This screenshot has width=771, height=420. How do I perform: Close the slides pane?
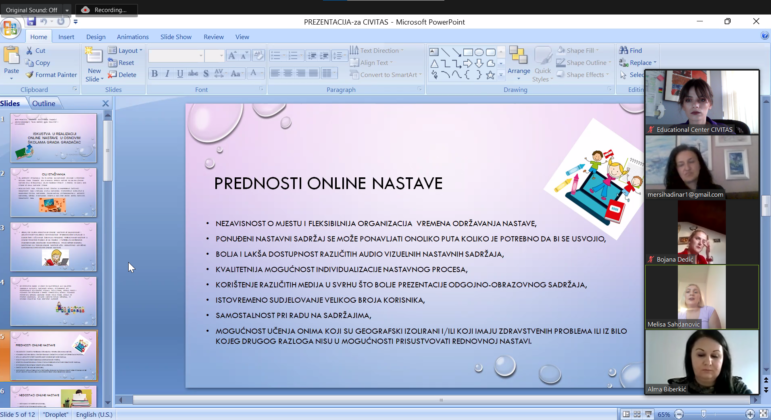(x=105, y=103)
